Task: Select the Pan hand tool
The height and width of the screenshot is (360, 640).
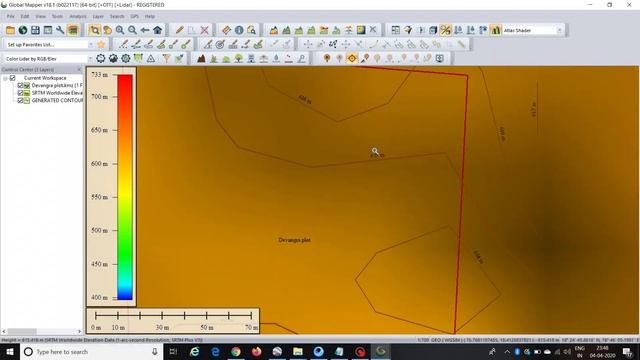Action: point(107,30)
